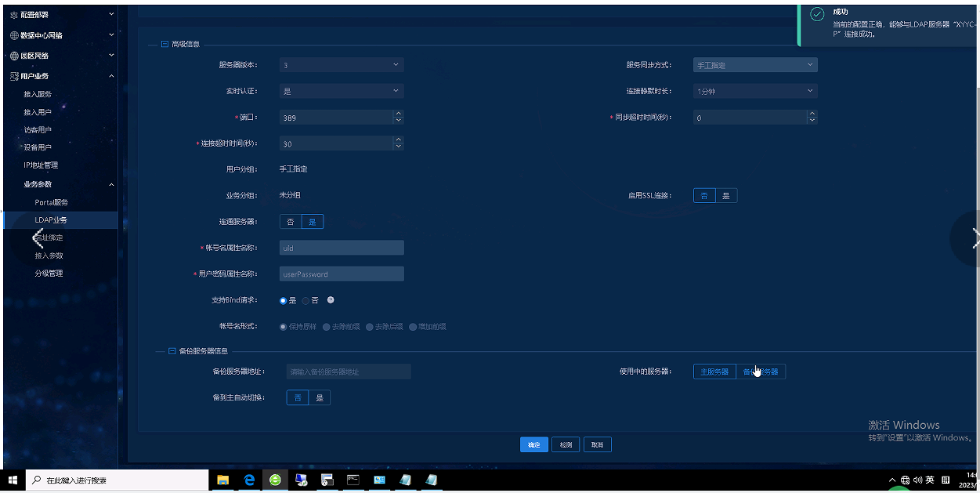Open the 连接静默时长 dropdown
Screen dimensions: 980x493
[755, 91]
